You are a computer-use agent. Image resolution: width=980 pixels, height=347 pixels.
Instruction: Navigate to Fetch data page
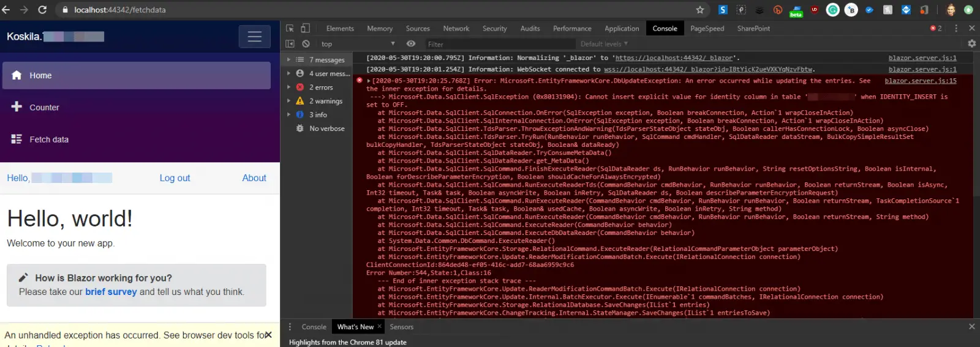tap(49, 140)
